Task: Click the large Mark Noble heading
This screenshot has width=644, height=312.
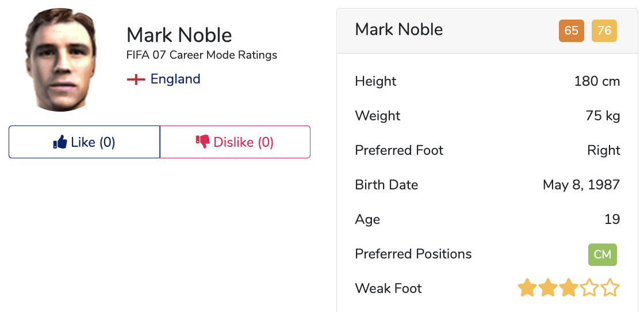Action: tap(179, 35)
